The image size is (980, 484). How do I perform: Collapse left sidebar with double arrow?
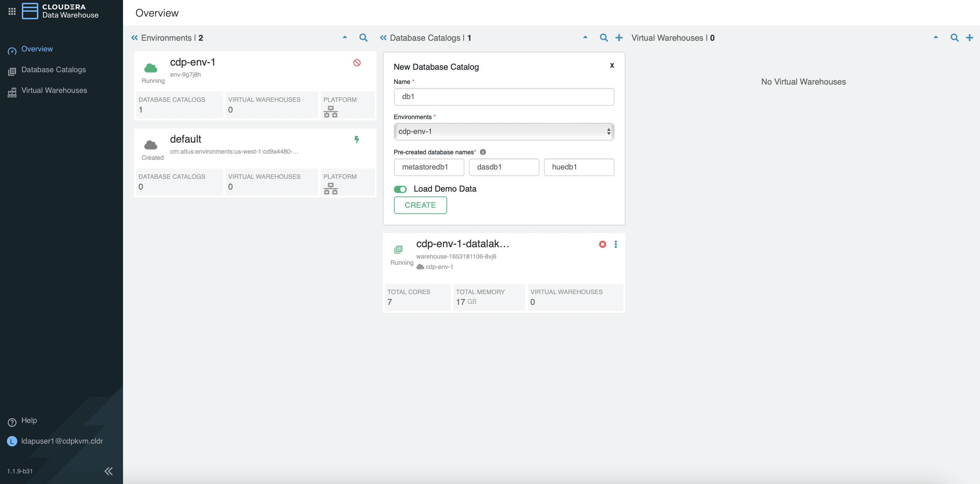click(x=109, y=471)
